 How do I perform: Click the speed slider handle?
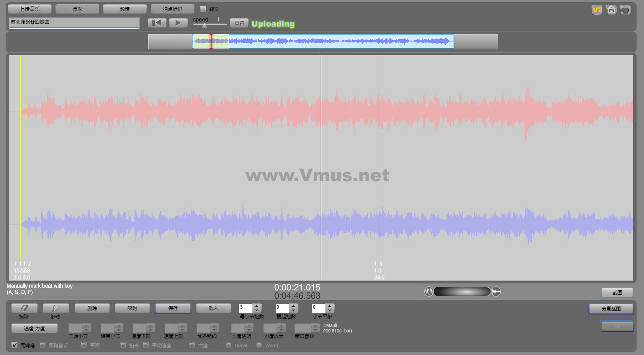click(204, 26)
